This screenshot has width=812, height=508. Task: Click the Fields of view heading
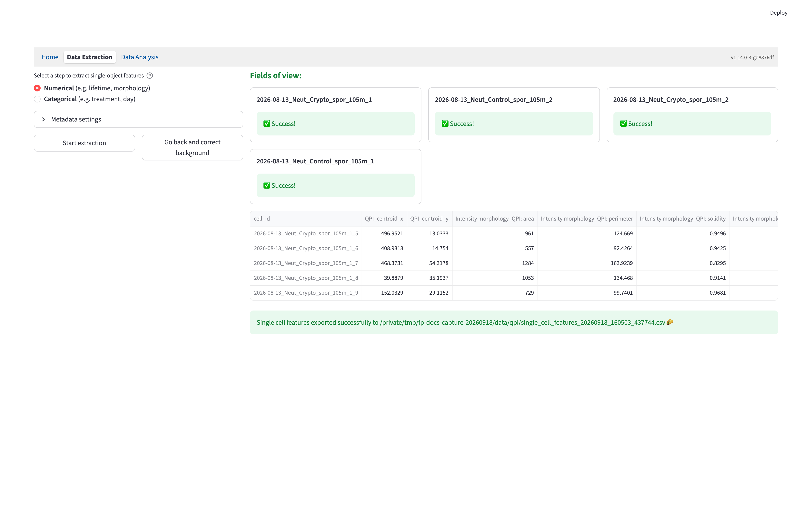[x=276, y=76]
